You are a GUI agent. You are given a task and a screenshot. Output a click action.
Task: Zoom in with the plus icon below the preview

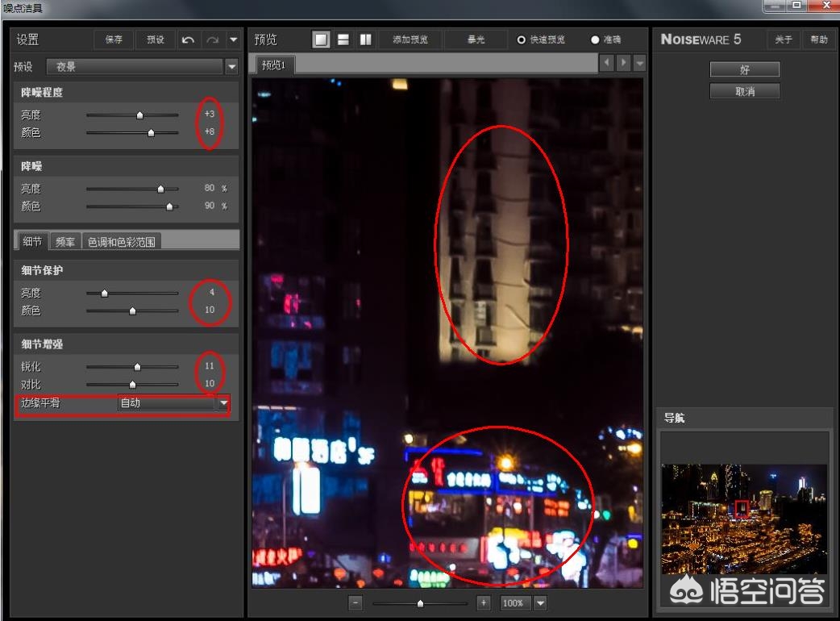point(483,602)
